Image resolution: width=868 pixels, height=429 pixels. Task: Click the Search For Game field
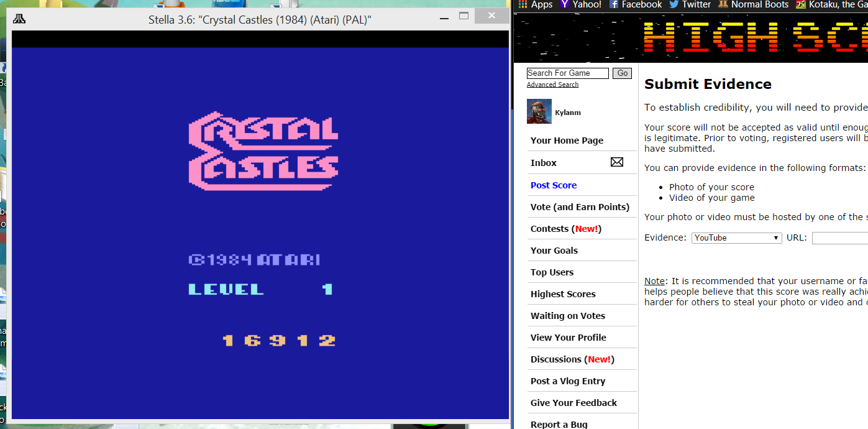click(x=567, y=73)
